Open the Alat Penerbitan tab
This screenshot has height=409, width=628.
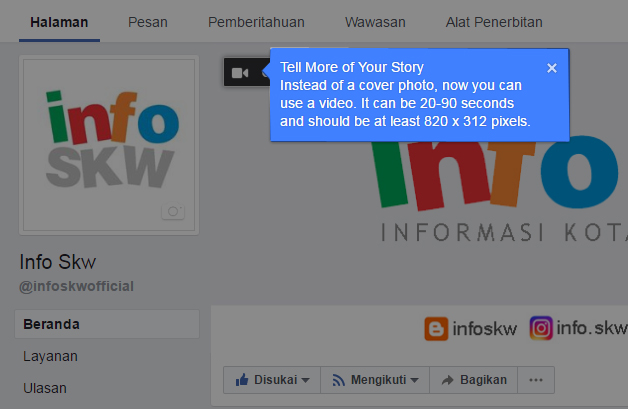click(x=494, y=22)
